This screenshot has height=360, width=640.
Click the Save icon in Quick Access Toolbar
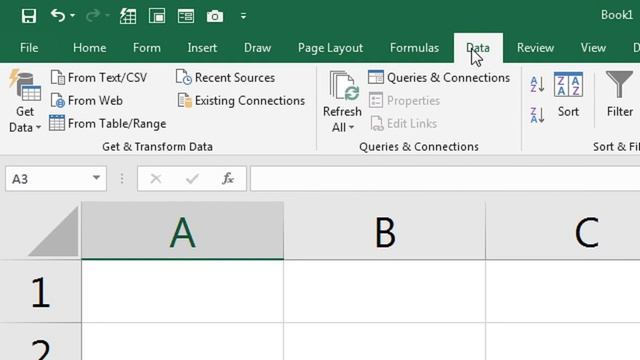pos(29,16)
